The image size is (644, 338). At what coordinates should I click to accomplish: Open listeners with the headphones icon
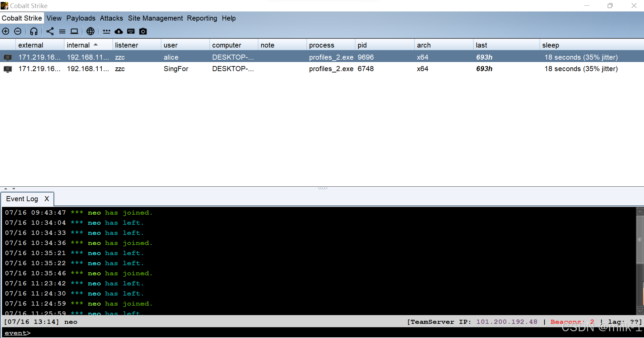pyautogui.click(x=34, y=31)
